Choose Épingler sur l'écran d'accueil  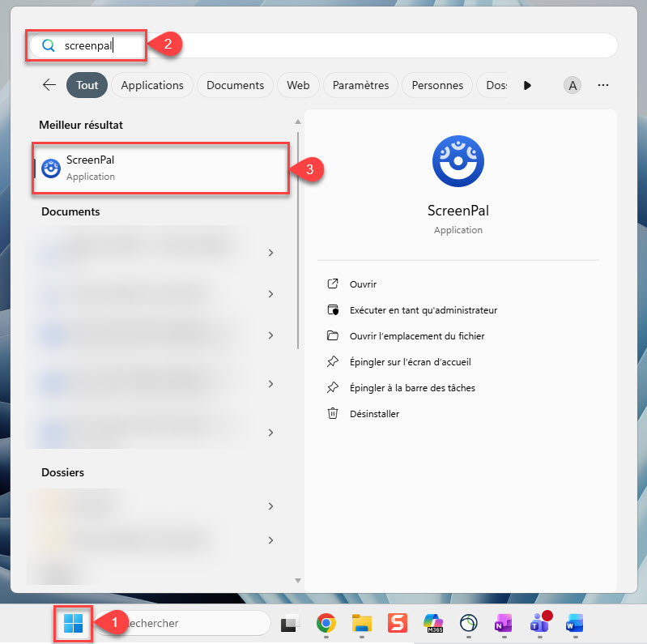point(411,362)
